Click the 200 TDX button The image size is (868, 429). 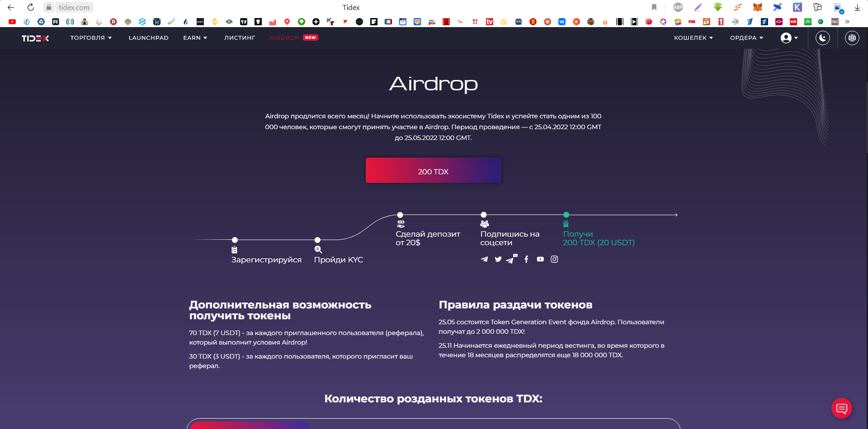click(434, 170)
